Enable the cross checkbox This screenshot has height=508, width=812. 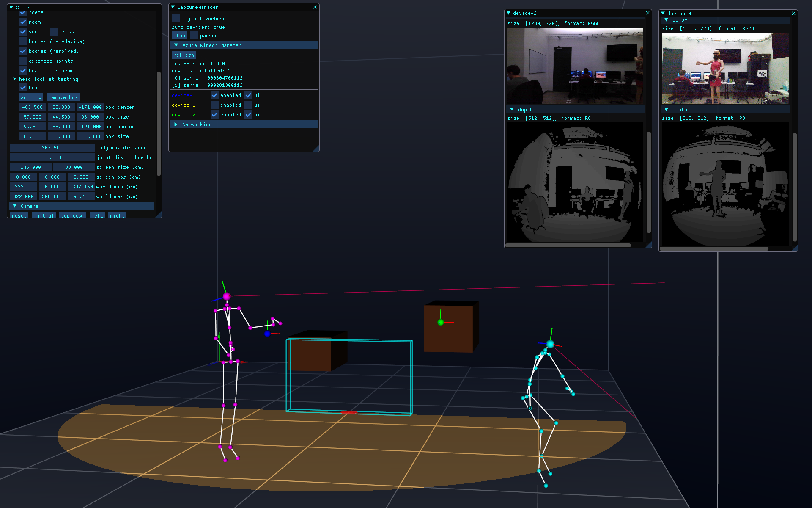(54, 32)
